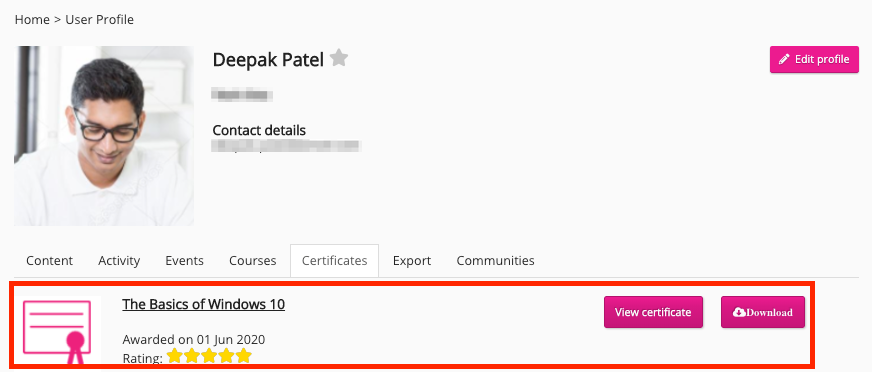
Task: Click Deepak Patel's profile photo
Action: pos(104,136)
